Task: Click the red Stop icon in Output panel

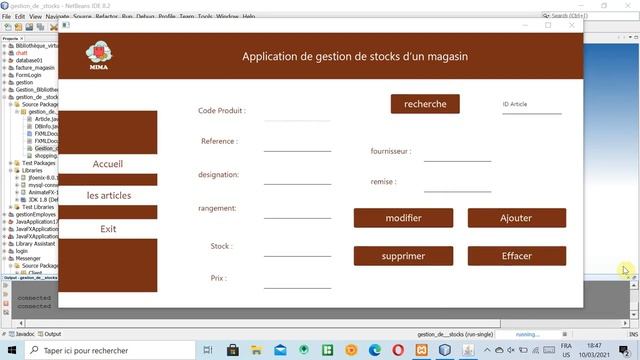Action: tap(6, 304)
